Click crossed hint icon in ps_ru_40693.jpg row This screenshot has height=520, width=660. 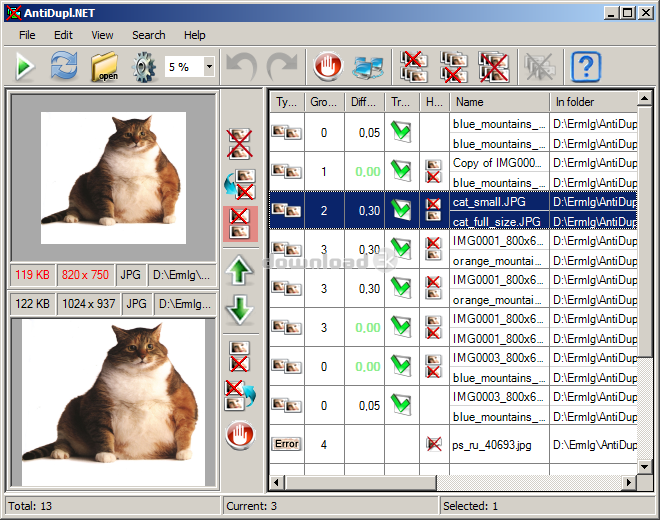coord(434,444)
